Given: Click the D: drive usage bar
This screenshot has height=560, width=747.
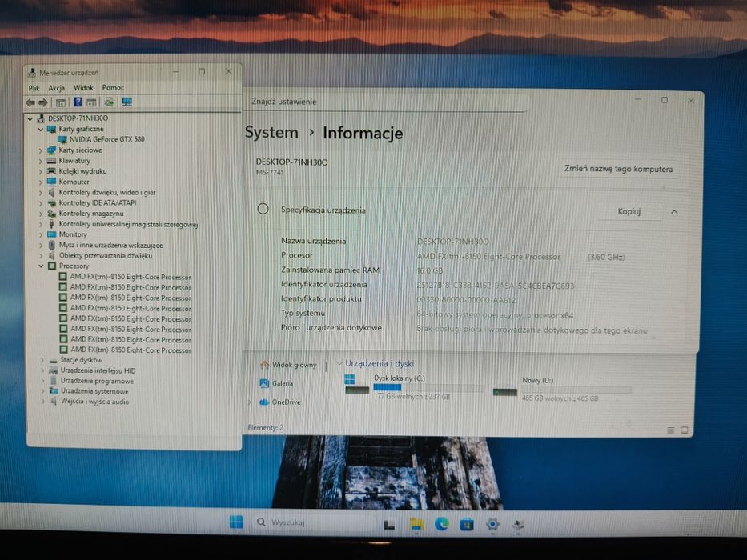Looking at the screenshot, I should (576, 390).
